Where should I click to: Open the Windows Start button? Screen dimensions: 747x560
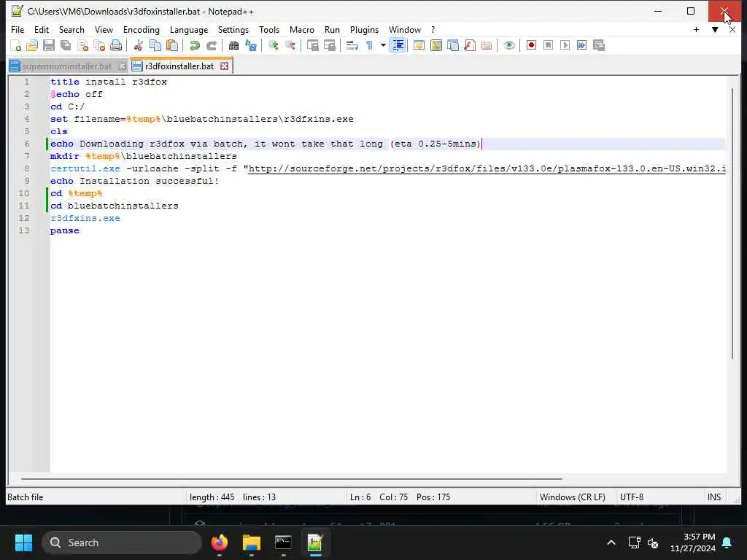[x=23, y=542]
